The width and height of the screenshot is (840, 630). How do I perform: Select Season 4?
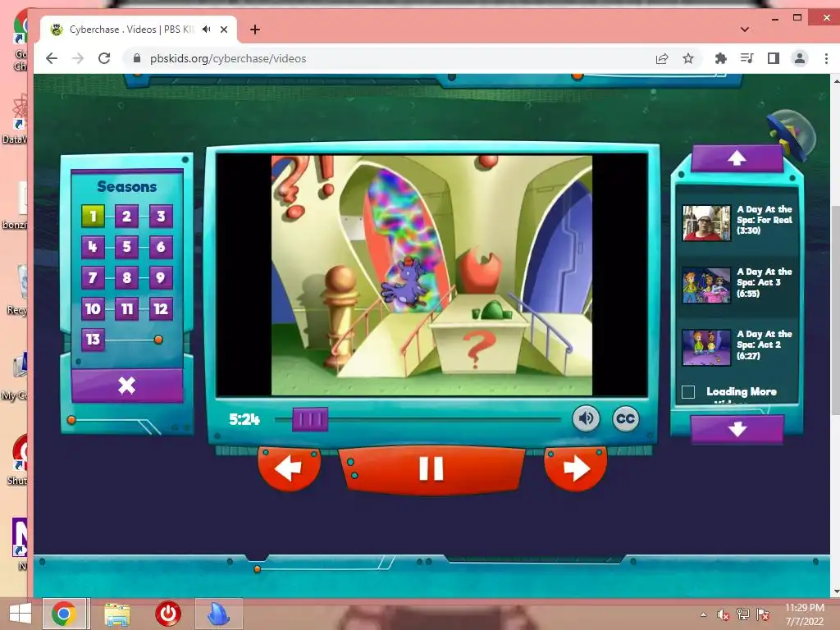point(93,247)
